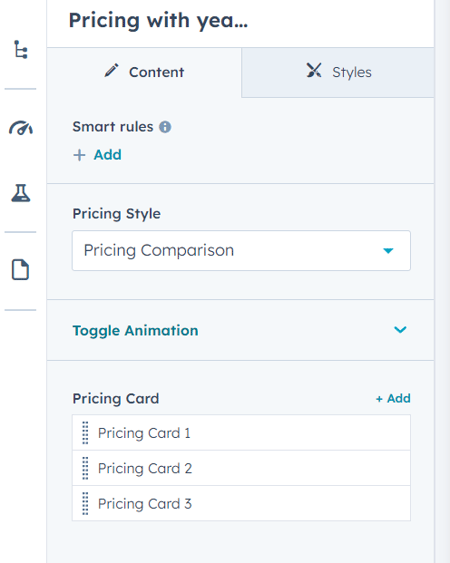This screenshot has height=563, width=450.
Task: Open the Pricing Style dropdown
Action: pos(241,251)
